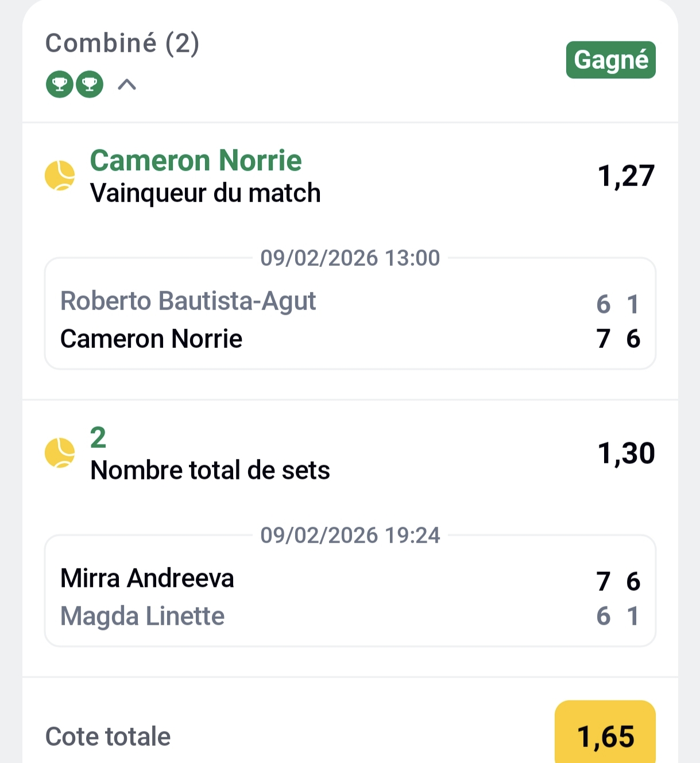
Task: Click the first green trophy icon
Action: (x=60, y=84)
